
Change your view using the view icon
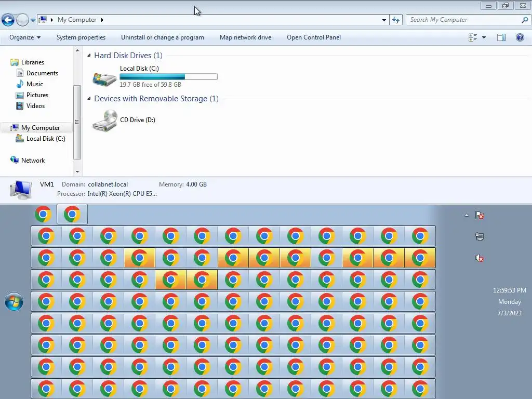point(473,37)
